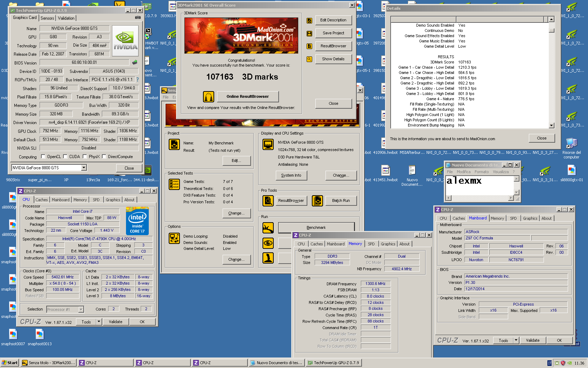Click the Options monitor-and-music icon

174,238
